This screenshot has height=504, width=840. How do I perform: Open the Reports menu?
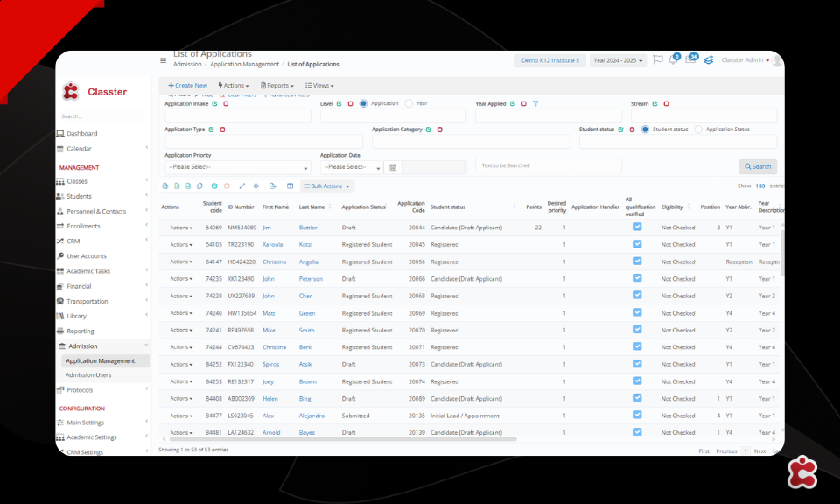click(x=280, y=86)
